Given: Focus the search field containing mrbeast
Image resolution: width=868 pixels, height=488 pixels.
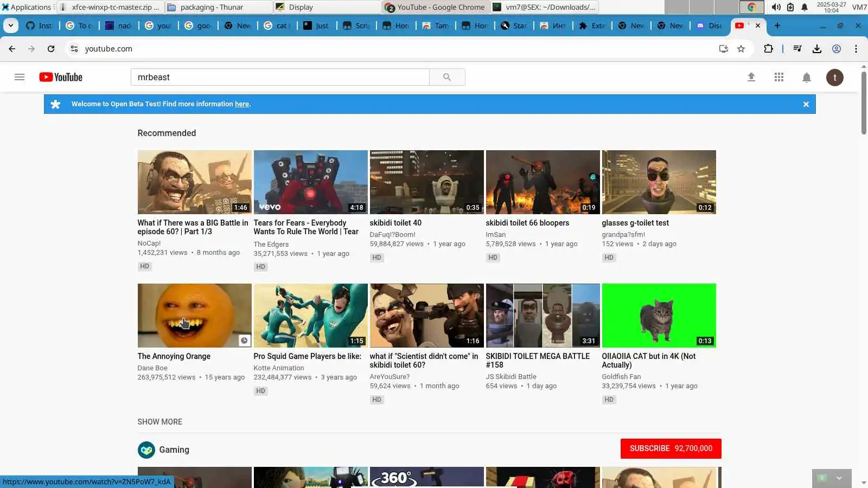Looking at the screenshot, I should click(x=280, y=77).
